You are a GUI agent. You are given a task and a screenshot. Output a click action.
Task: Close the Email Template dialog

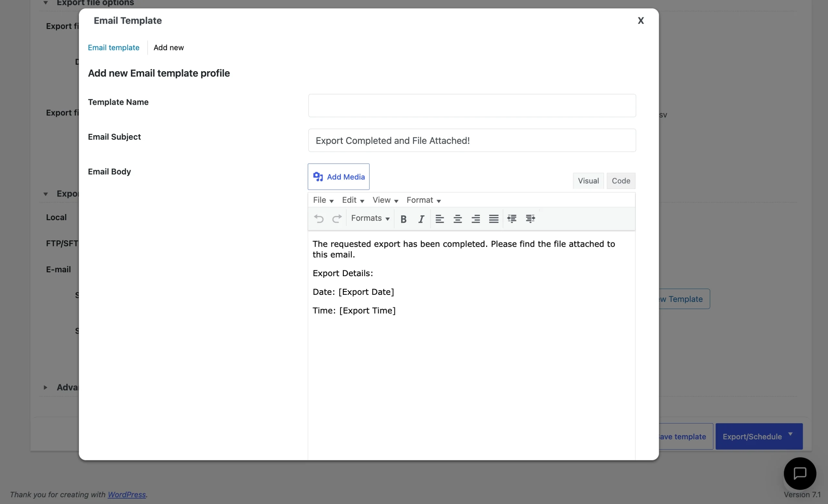(x=640, y=20)
